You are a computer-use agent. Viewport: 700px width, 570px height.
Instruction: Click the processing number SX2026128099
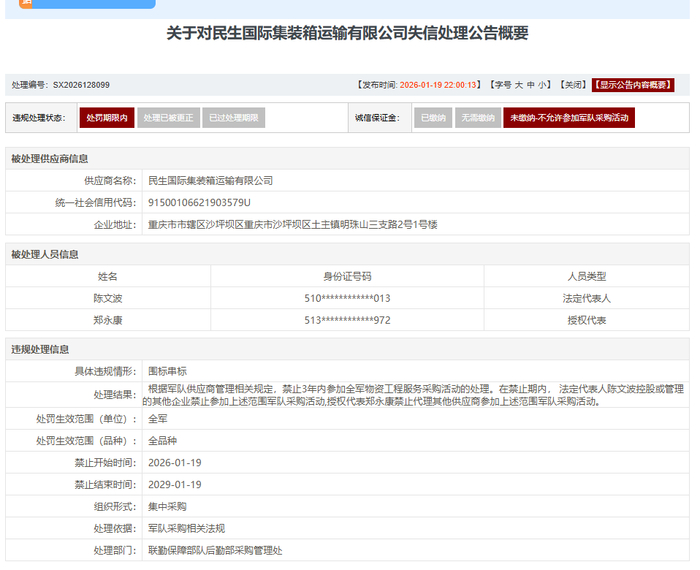pyautogui.click(x=81, y=85)
